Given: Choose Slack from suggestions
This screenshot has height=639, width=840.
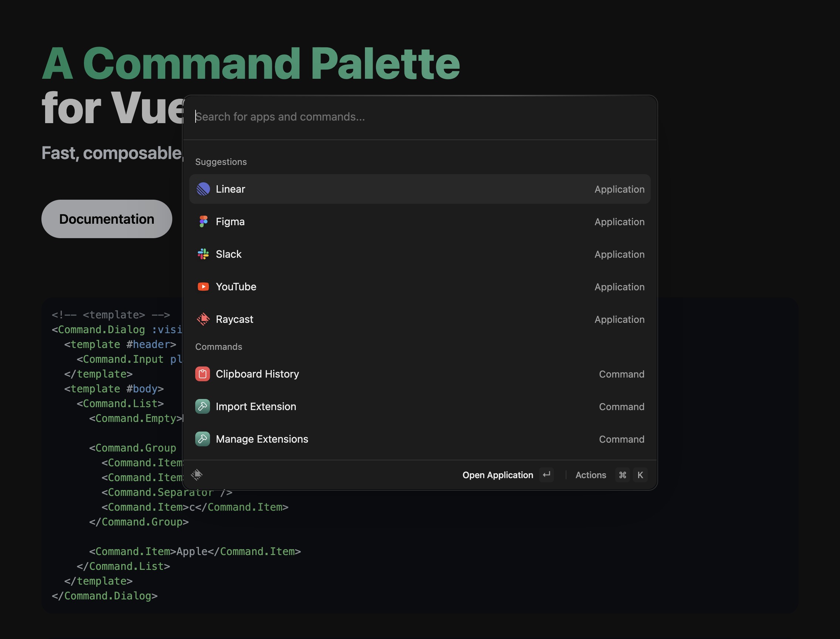Looking at the screenshot, I should pyautogui.click(x=420, y=254).
